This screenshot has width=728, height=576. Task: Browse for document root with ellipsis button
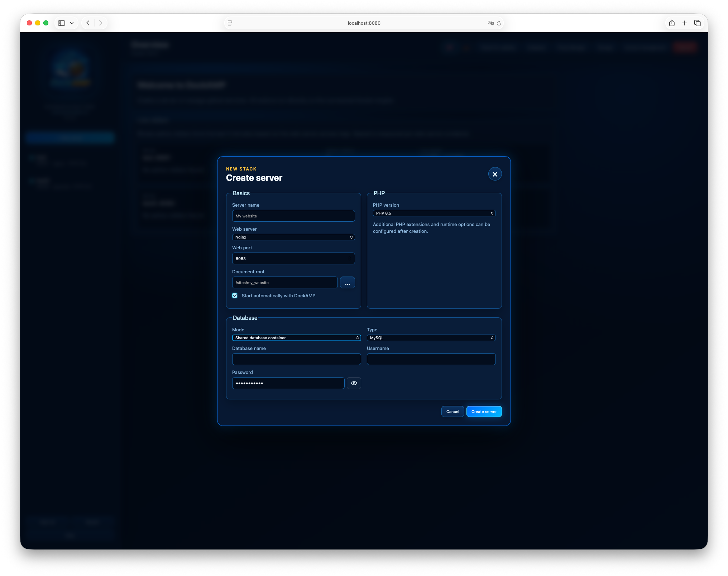point(348,283)
